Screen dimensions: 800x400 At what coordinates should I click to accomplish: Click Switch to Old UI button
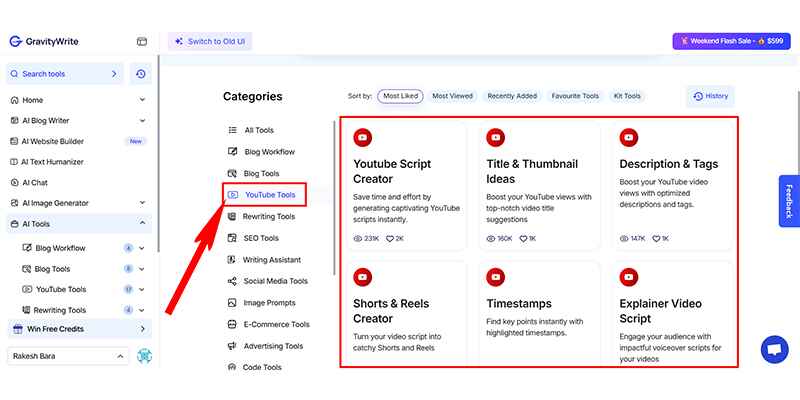coord(210,41)
